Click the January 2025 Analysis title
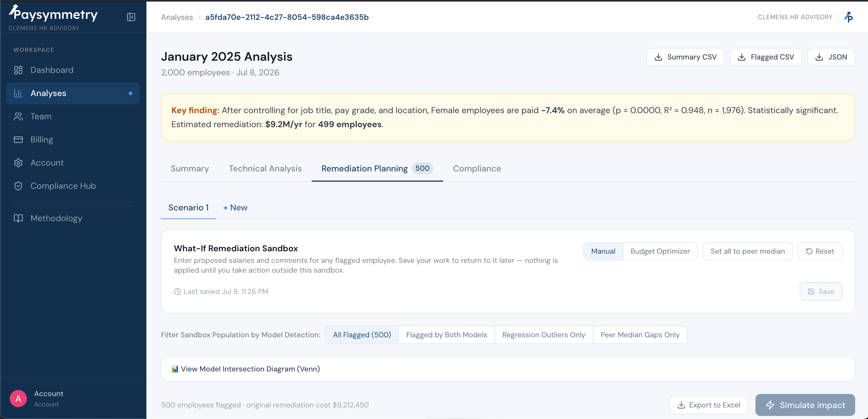868x419 pixels. [x=227, y=57]
